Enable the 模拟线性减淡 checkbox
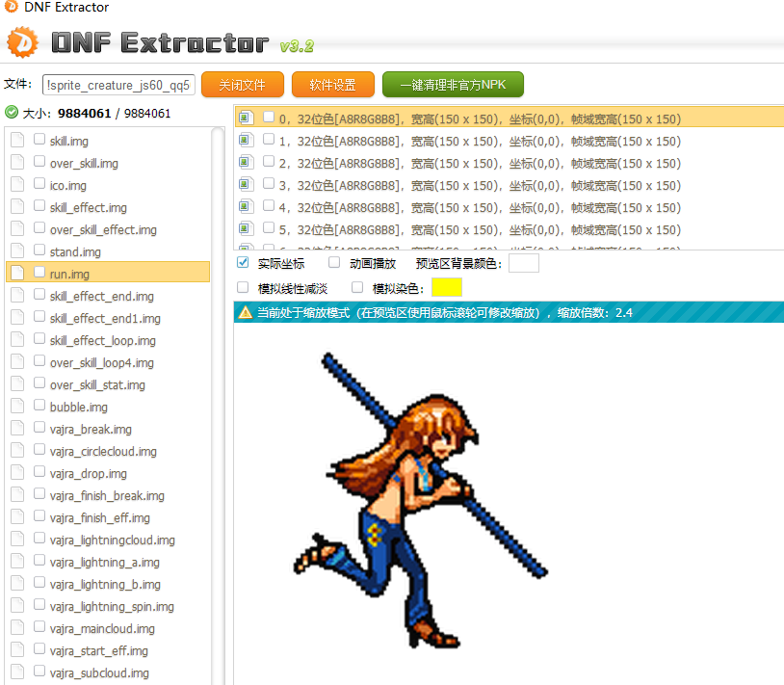 click(x=243, y=287)
